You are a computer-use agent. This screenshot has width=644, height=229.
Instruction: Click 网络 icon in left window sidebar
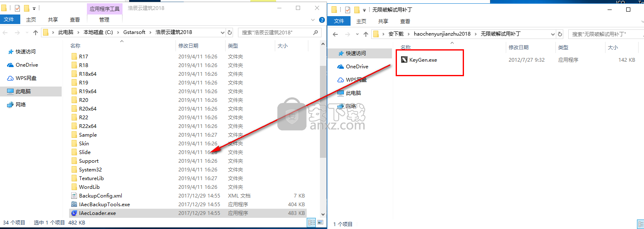click(x=10, y=105)
